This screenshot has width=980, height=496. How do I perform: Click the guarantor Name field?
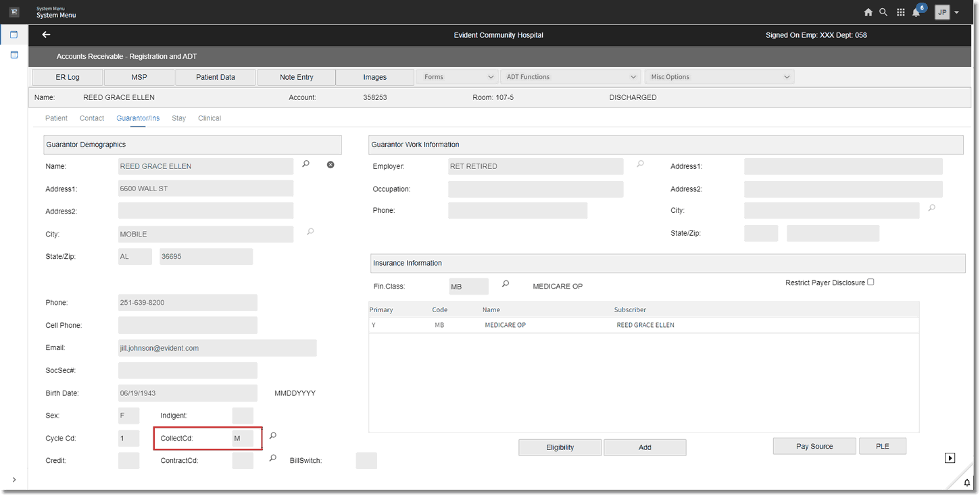(x=206, y=166)
